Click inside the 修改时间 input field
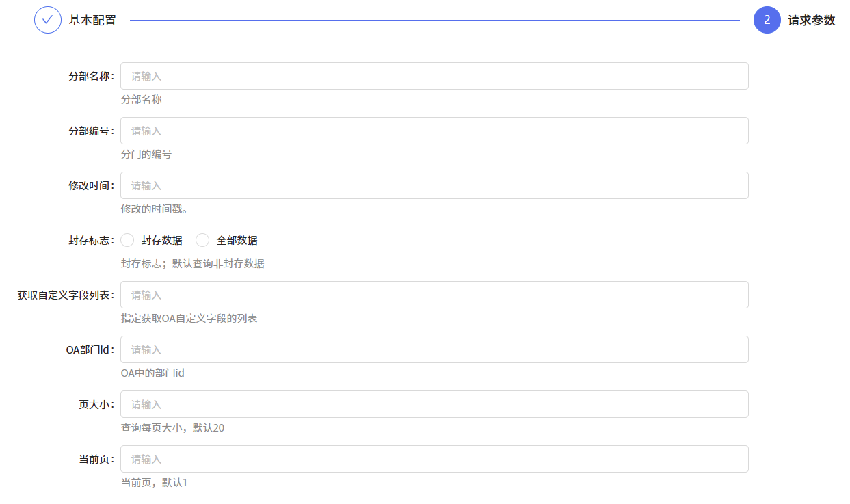 (434, 185)
